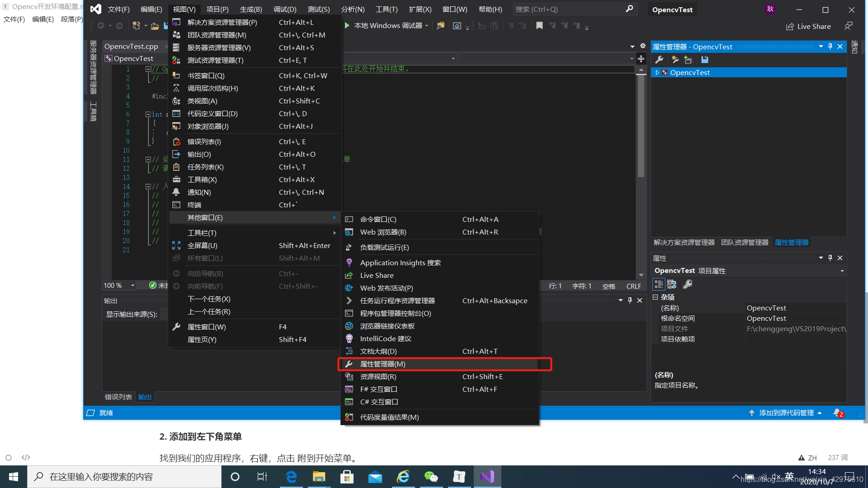Screen dimensions: 868x488
Task: Click add new project property sheet icon
Action: pyautogui.click(x=675, y=60)
